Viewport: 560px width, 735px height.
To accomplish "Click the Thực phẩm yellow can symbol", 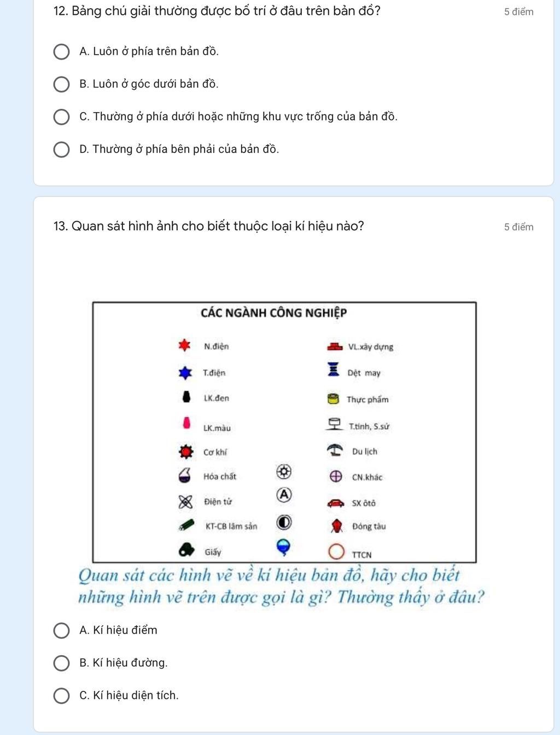I will coord(333,398).
